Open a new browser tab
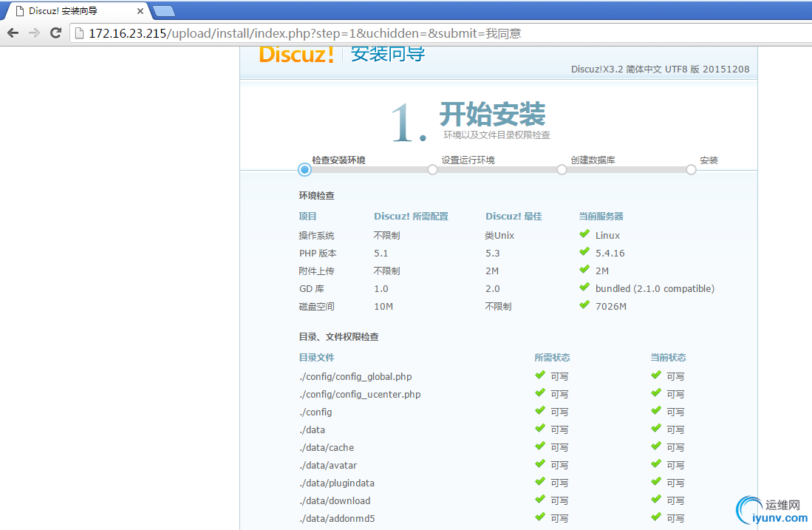Screen dimensions: 812x530 164,11
